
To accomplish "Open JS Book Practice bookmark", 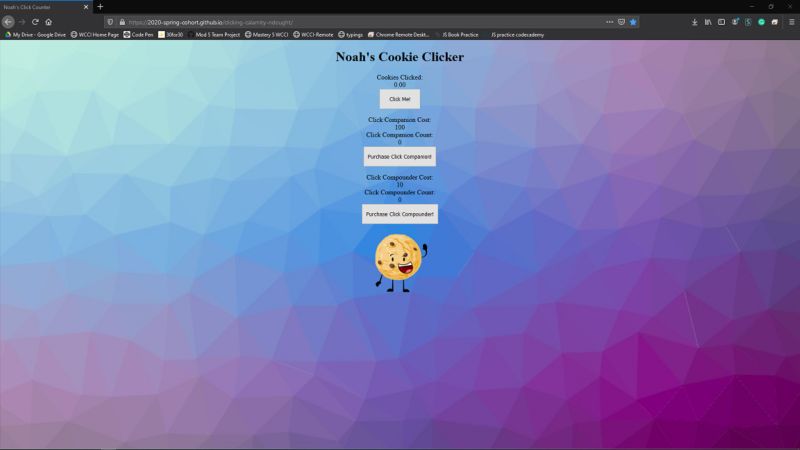I will click(x=457, y=35).
